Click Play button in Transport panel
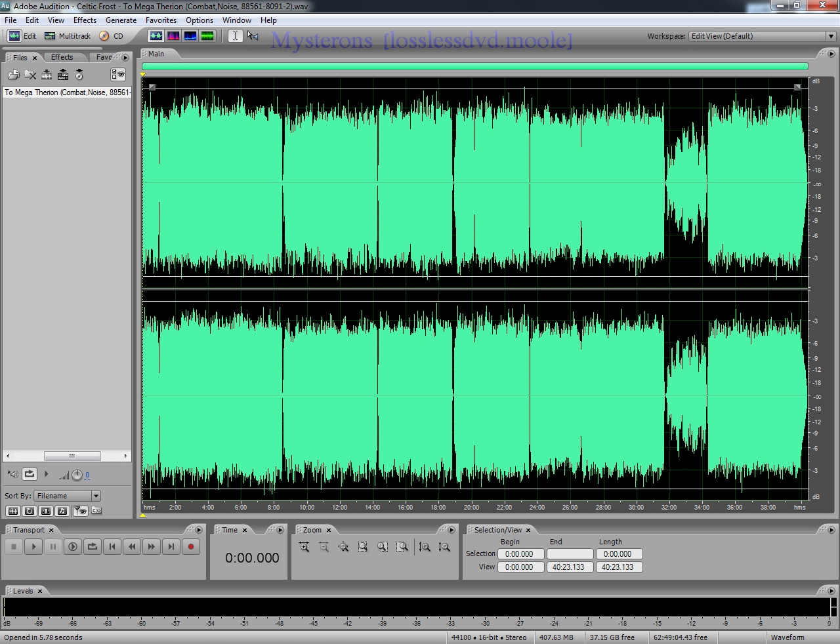 [33, 546]
